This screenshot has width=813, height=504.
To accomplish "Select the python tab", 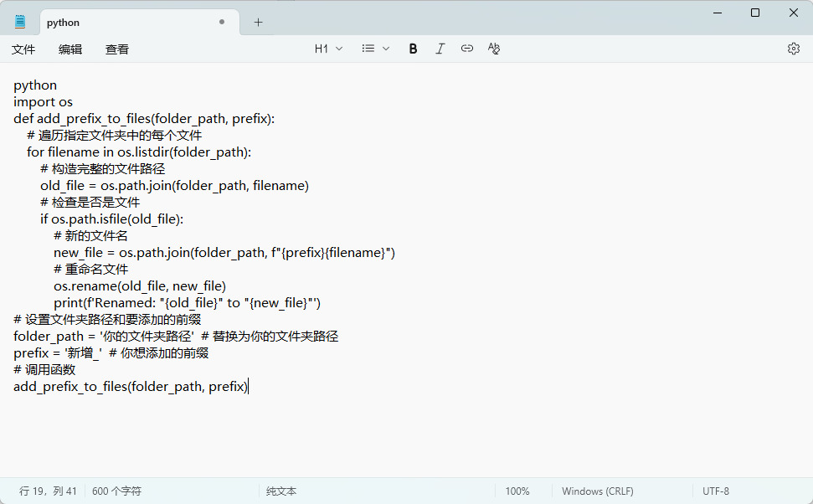I will click(x=140, y=23).
